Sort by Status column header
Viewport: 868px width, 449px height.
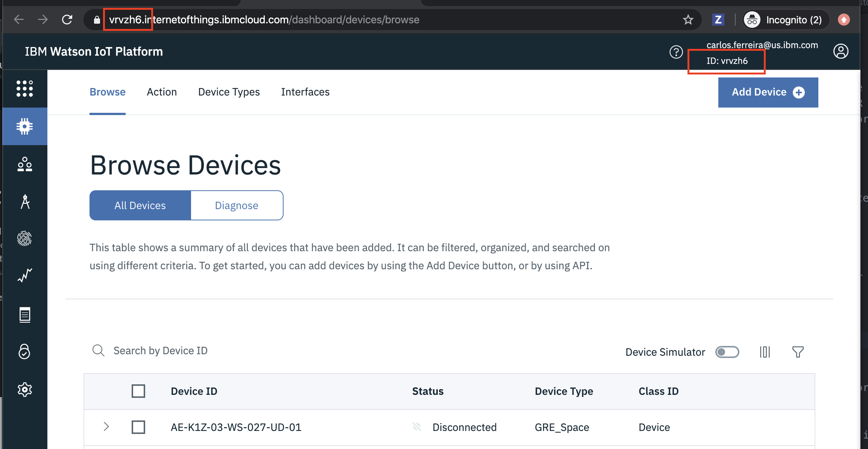click(428, 391)
